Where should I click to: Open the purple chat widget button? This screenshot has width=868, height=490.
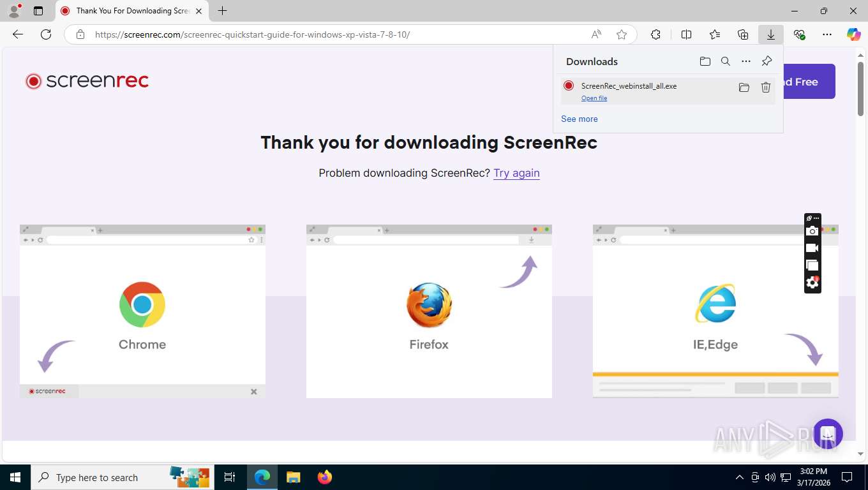[x=828, y=434]
